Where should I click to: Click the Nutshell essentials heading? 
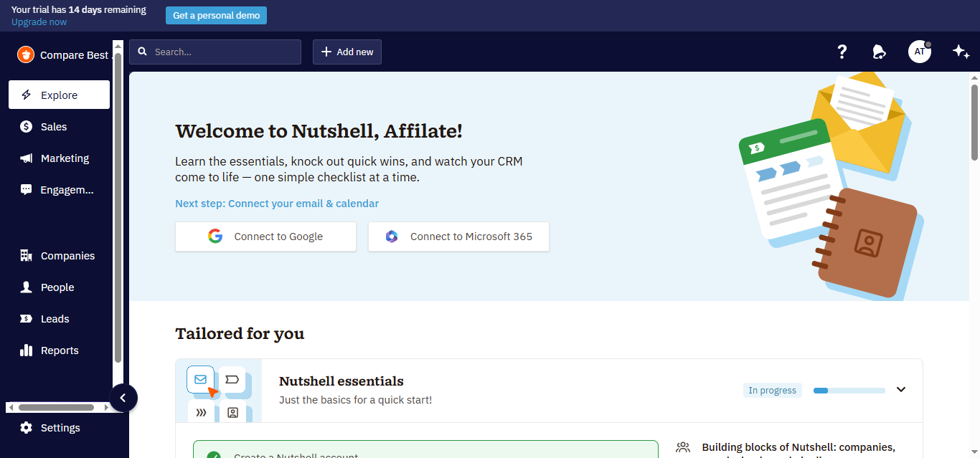point(341,381)
